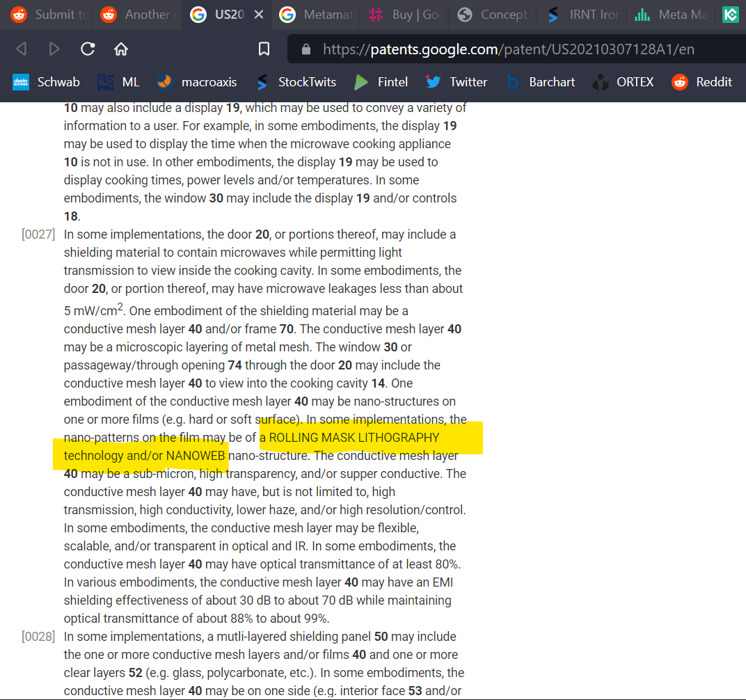
Task: Click the paragraph number [0027]
Action: [x=38, y=234]
